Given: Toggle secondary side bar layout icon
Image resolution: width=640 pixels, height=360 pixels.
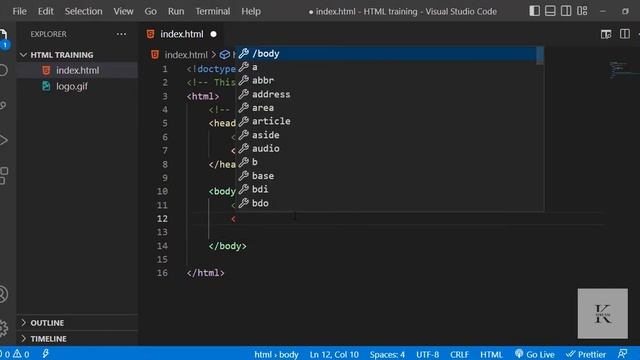Looking at the screenshot, I should pos(566,11).
